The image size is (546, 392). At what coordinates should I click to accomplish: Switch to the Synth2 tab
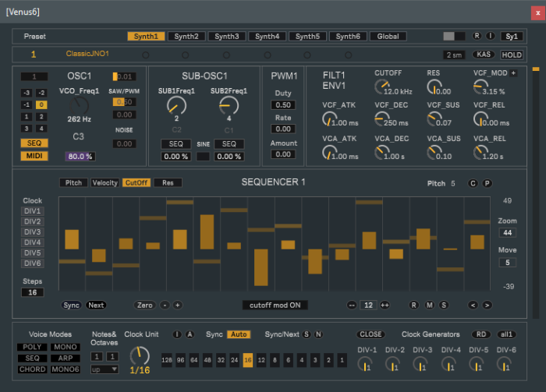point(186,37)
